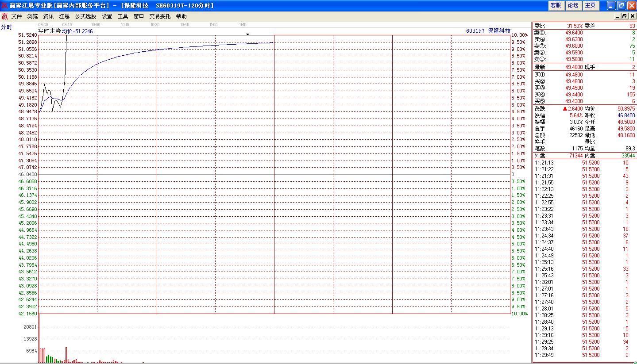Restore the inner chart window in the menu bar
637x364 pixels.
(625, 16)
